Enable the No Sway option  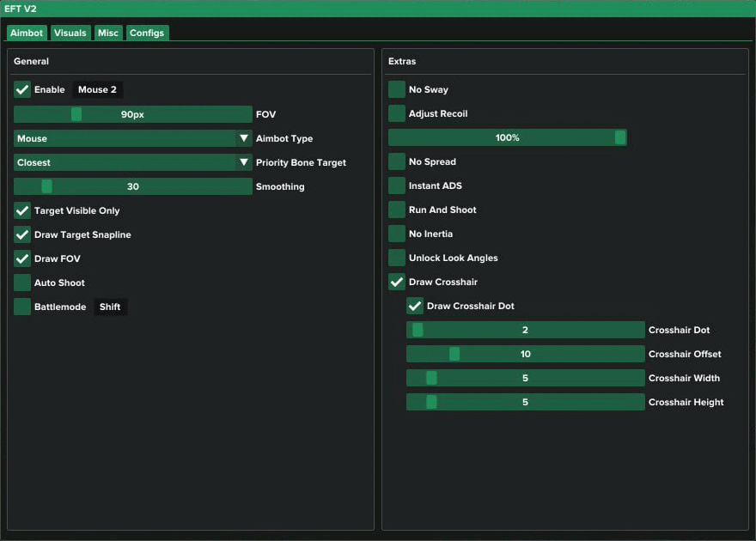(x=397, y=89)
